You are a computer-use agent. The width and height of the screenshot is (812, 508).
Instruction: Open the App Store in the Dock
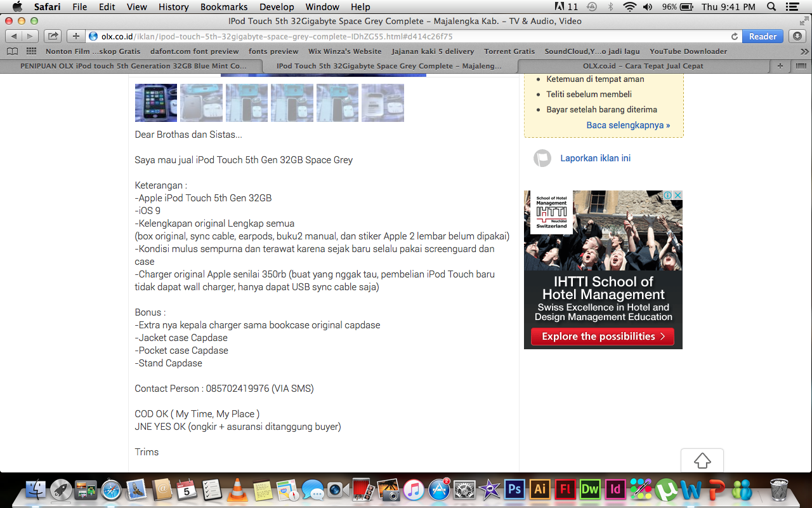(439, 489)
